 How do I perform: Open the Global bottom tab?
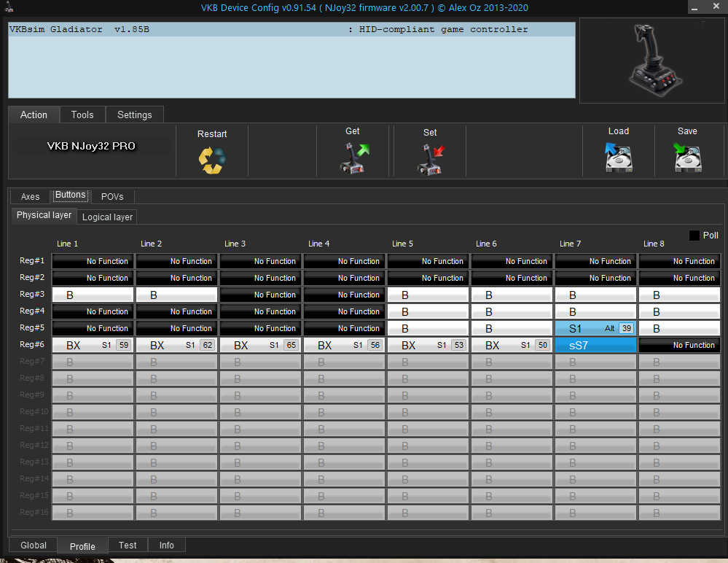[x=34, y=545]
